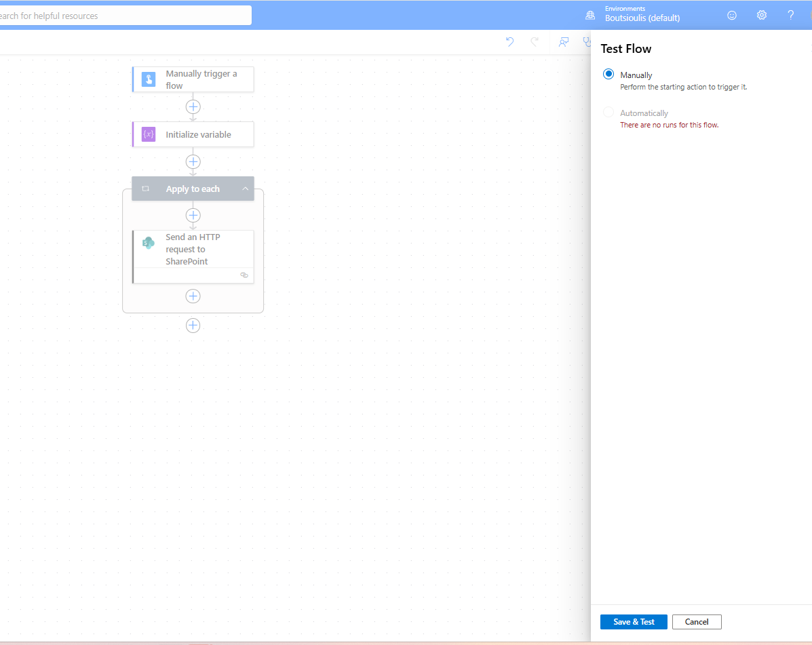Click the SharePoint icon on HTTP action
The height and width of the screenshot is (645, 812).
pyautogui.click(x=149, y=243)
